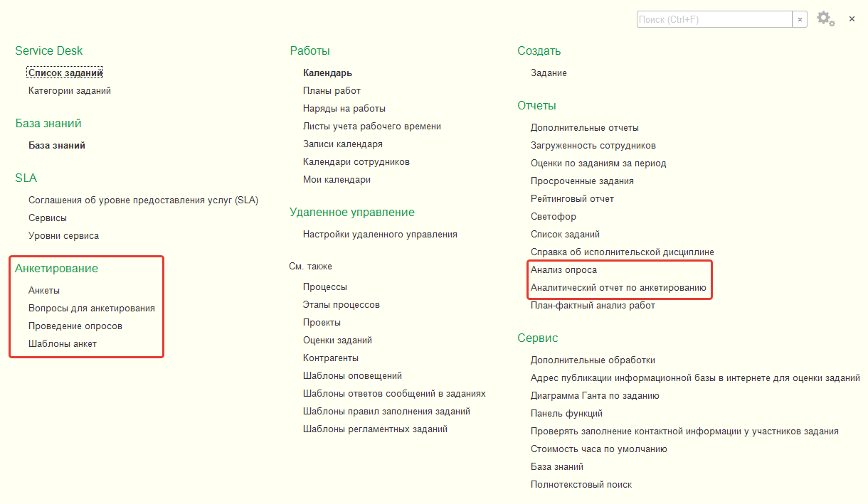Select Анкеты in Анкетирование section
The width and height of the screenshot is (868, 504).
(44, 290)
